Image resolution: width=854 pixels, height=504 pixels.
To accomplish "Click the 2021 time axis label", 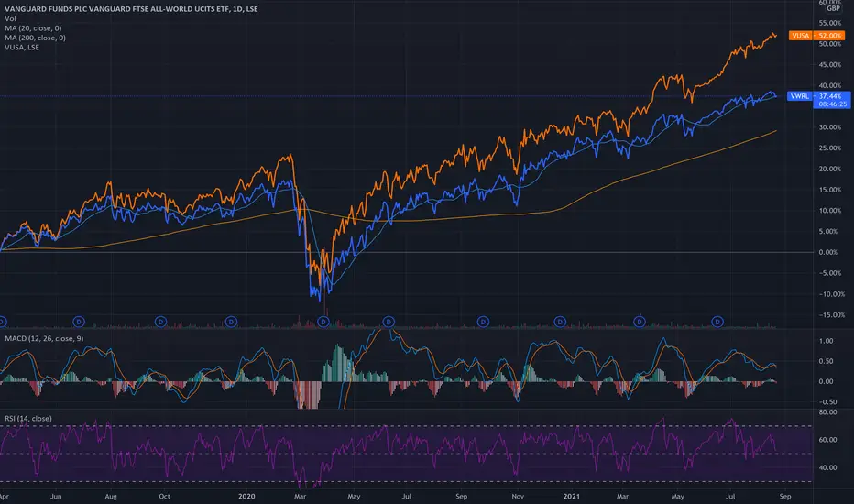I will click(x=572, y=497).
